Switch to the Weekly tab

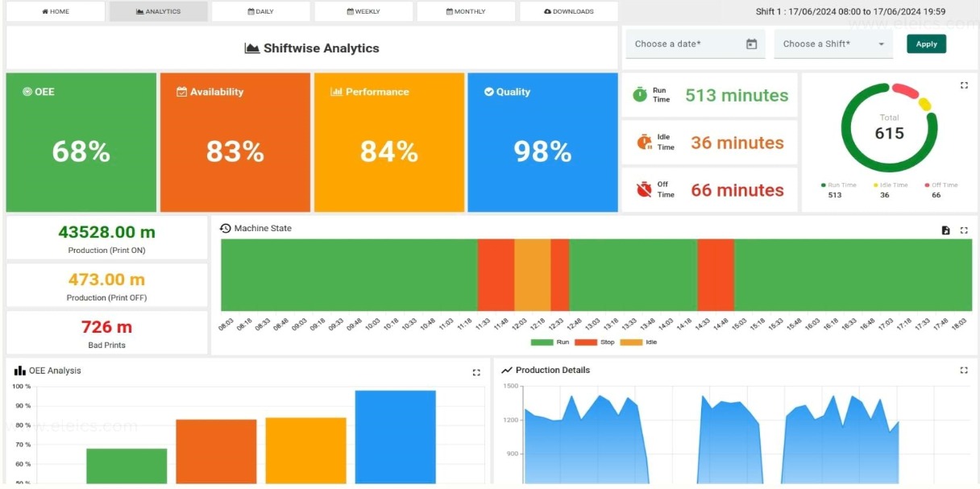(x=363, y=12)
